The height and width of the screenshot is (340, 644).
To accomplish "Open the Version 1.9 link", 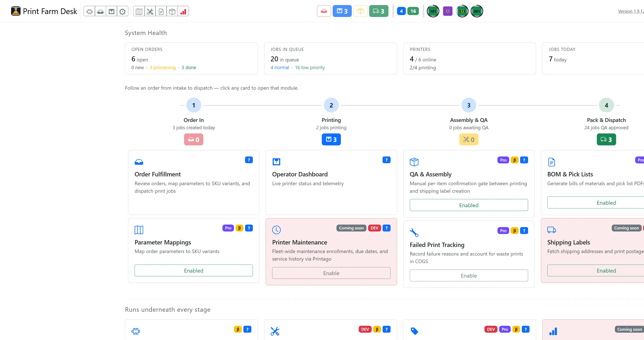I will point(631,11).
